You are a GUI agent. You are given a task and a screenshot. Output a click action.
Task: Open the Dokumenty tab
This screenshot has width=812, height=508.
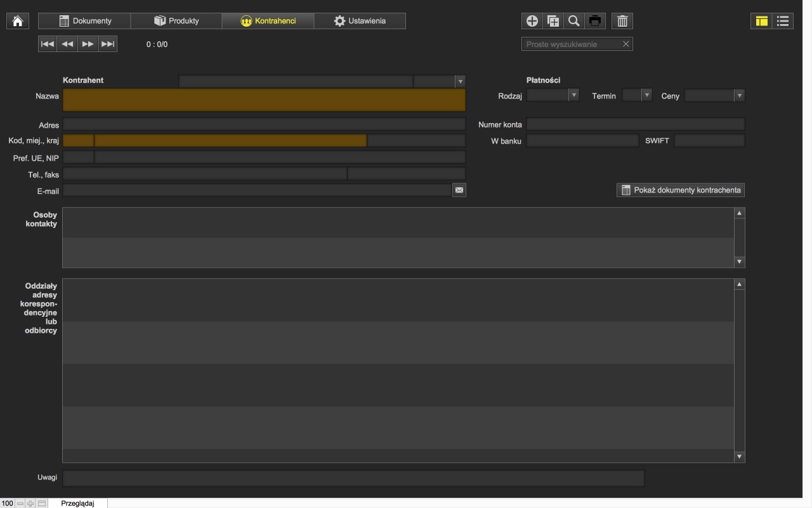click(x=84, y=21)
